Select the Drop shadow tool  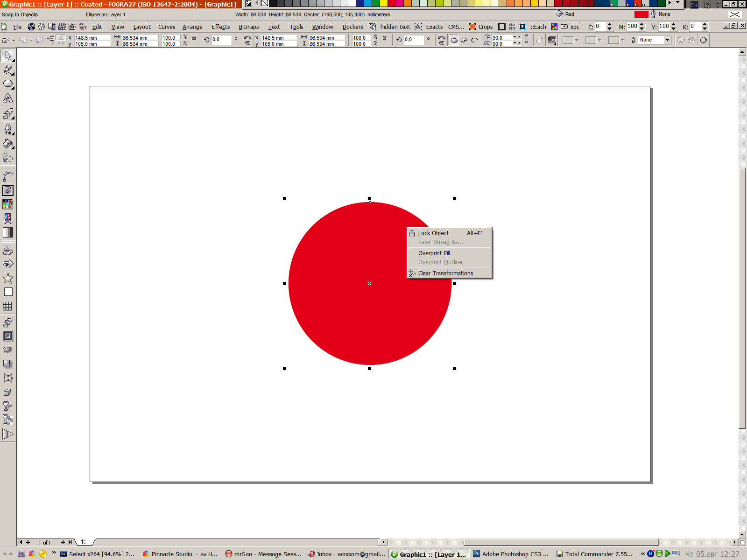[x=8, y=364]
